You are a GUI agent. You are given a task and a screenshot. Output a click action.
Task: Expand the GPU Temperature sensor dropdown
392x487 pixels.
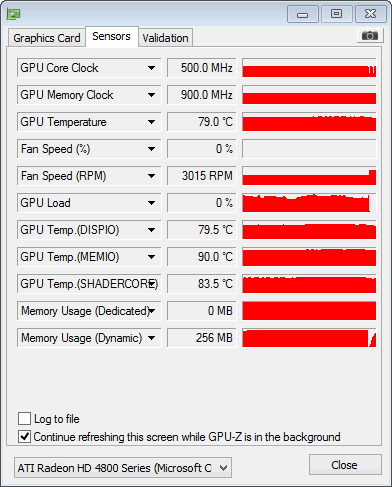coord(151,122)
